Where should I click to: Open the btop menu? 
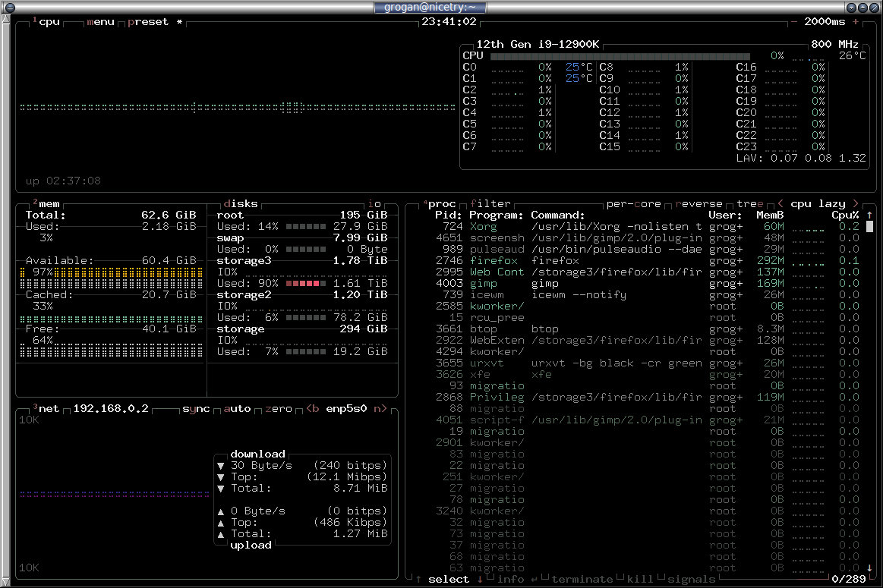tap(101, 22)
